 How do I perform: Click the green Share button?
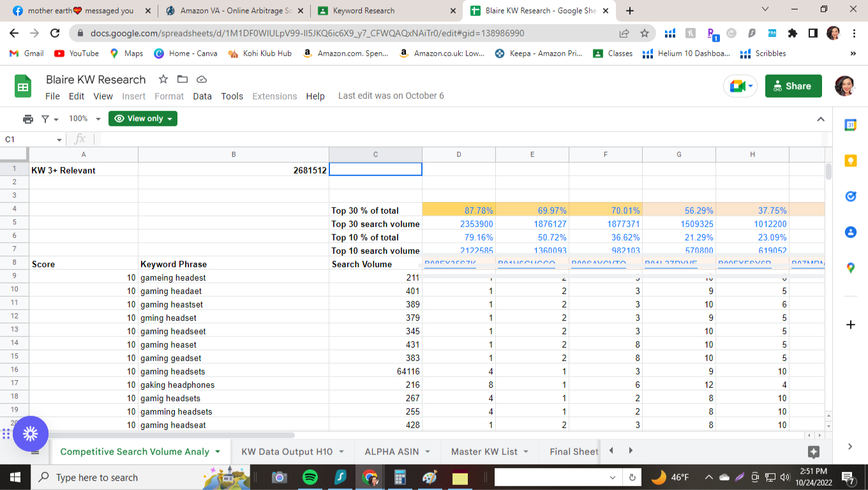click(x=793, y=86)
